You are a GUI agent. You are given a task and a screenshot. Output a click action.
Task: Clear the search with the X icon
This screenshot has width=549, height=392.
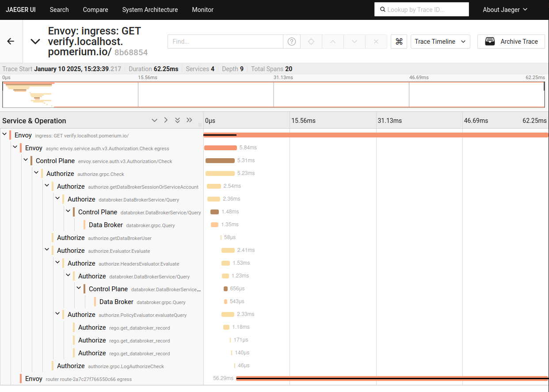click(376, 41)
